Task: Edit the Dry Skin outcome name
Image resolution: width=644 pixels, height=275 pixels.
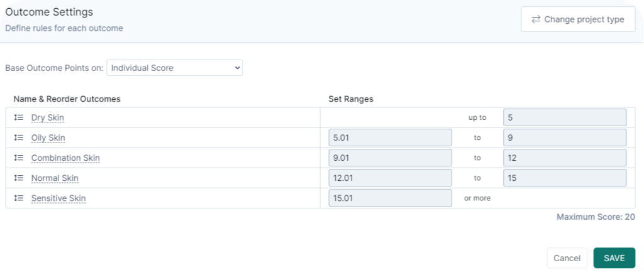Action: 47,117
